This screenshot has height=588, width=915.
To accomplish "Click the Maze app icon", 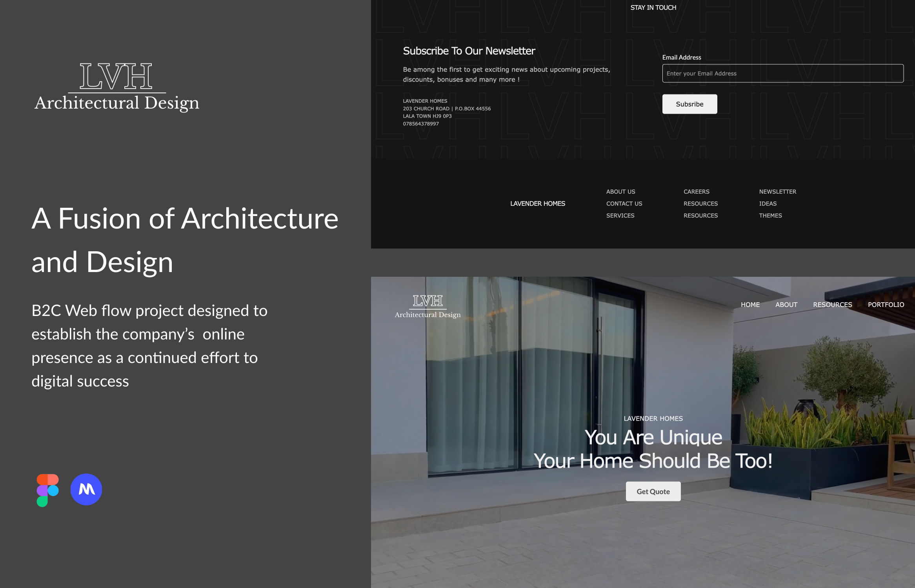I will (x=85, y=489).
